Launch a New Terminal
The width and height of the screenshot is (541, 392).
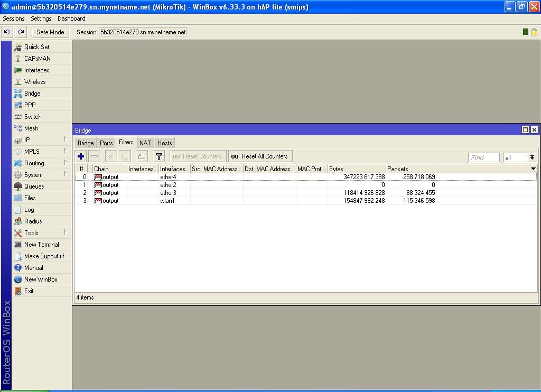point(42,245)
